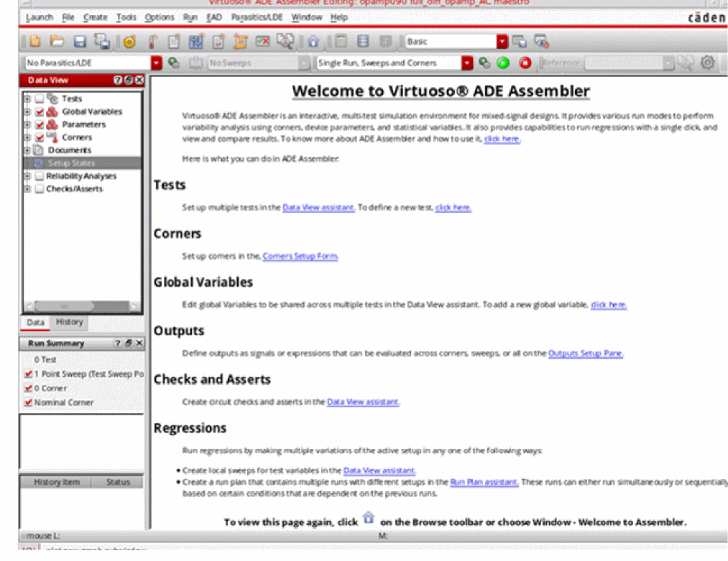Undock the Run Summary panel
728x561 pixels.
tap(129, 343)
